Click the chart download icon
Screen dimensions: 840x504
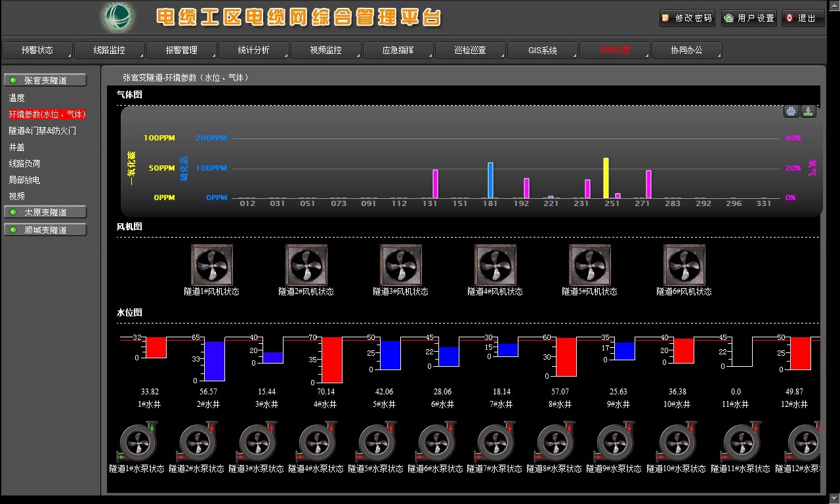point(808,112)
